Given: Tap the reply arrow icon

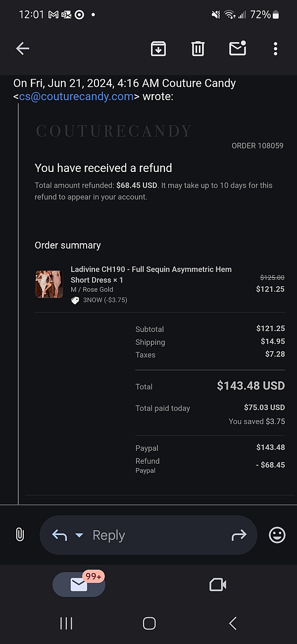Looking at the screenshot, I should (59, 535).
